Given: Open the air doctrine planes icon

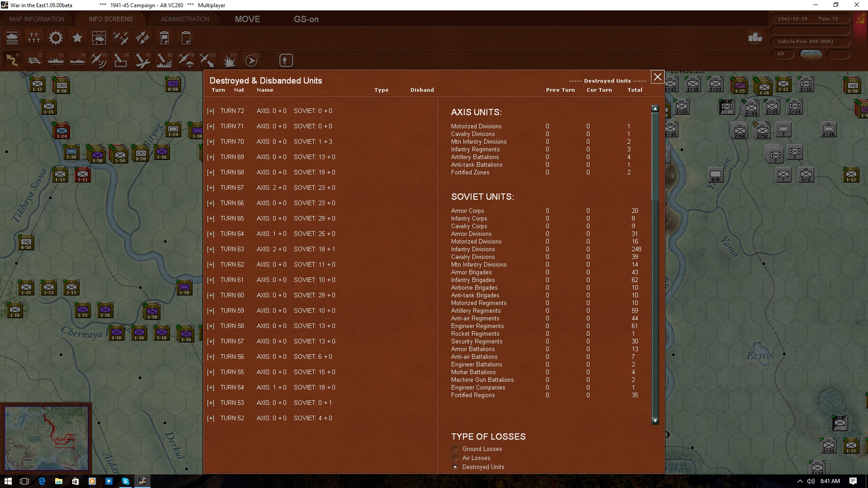Looking at the screenshot, I should pos(121,38).
